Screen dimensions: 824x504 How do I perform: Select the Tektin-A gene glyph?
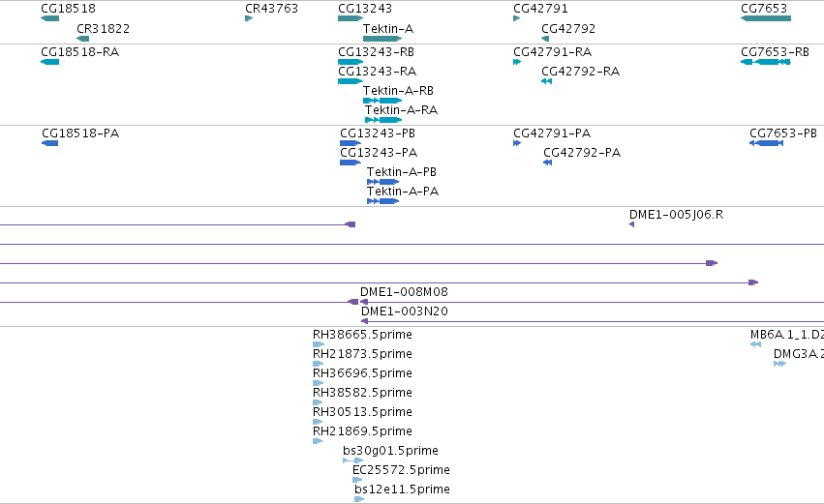(382, 39)
